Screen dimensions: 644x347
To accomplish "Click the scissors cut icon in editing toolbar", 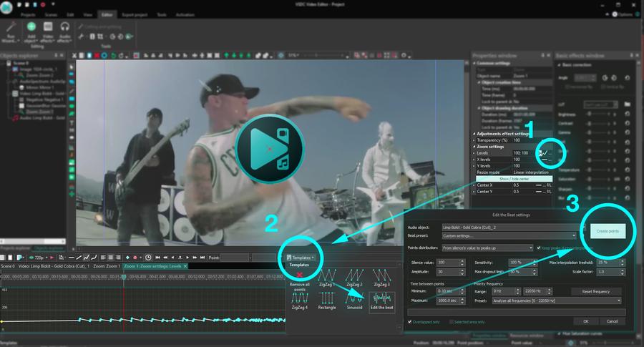I will 74,55.
